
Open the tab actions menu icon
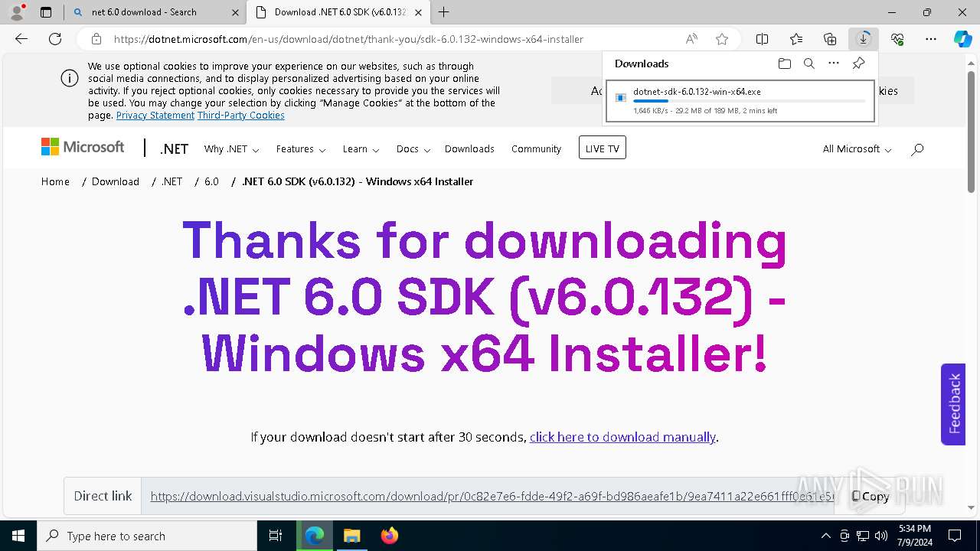pos(46,12)
